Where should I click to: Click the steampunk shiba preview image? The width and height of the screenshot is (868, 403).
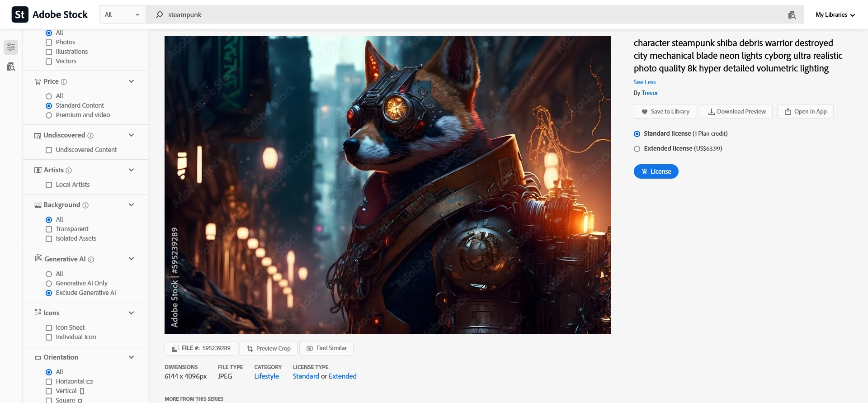tap(388, 185)
